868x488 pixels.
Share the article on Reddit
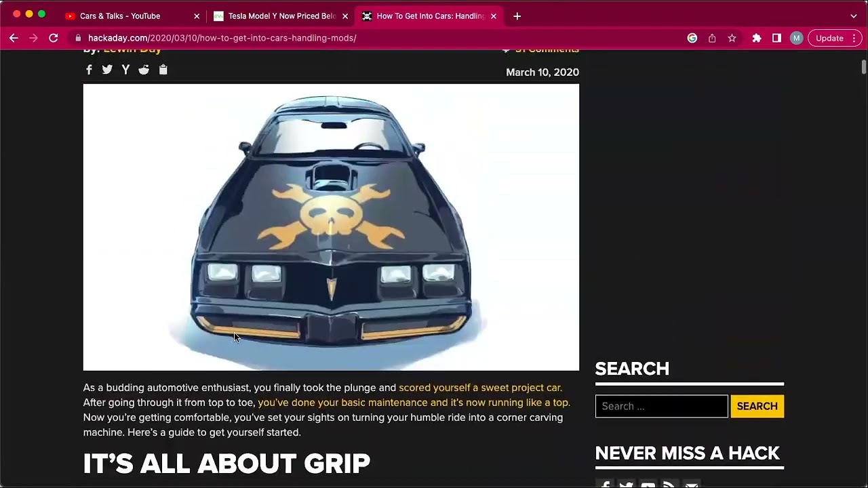[x=144, y=70]
